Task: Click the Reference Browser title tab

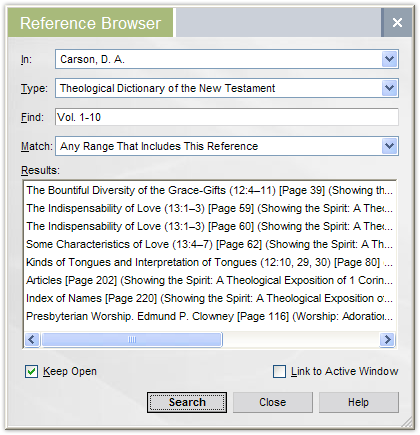Action: tap(90, 23)
